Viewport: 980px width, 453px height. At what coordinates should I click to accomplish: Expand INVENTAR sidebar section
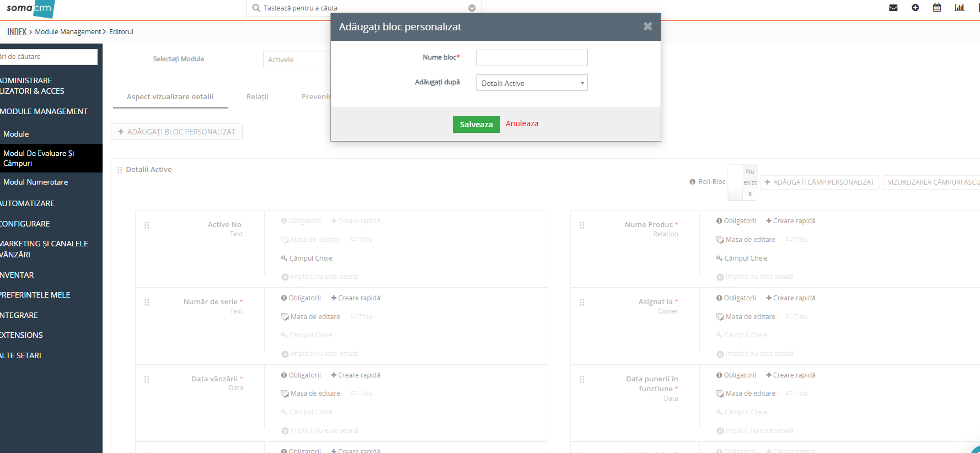tap(17, 275)
